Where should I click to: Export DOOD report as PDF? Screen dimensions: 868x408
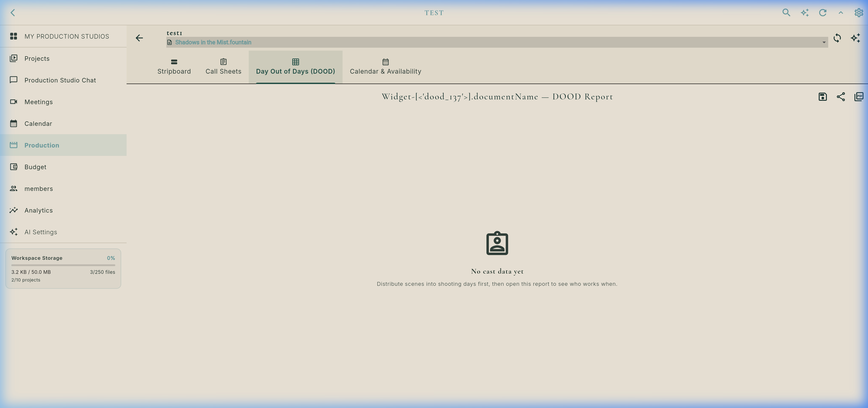click(x=859, y=97)
